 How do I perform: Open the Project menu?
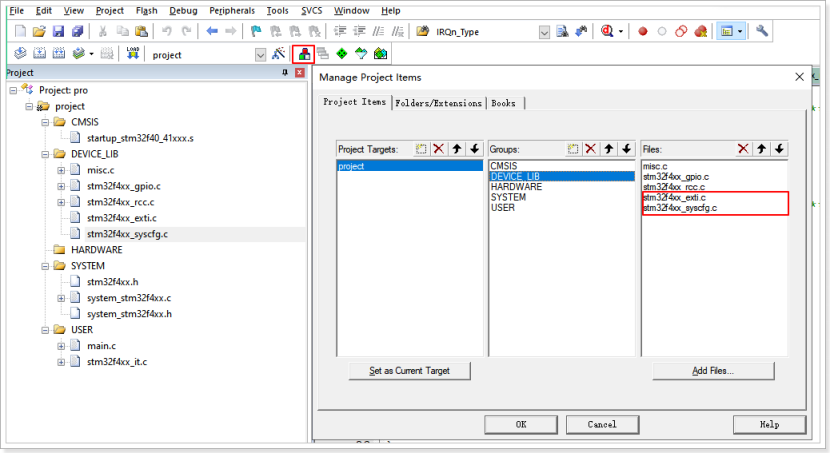coord(110,11)
